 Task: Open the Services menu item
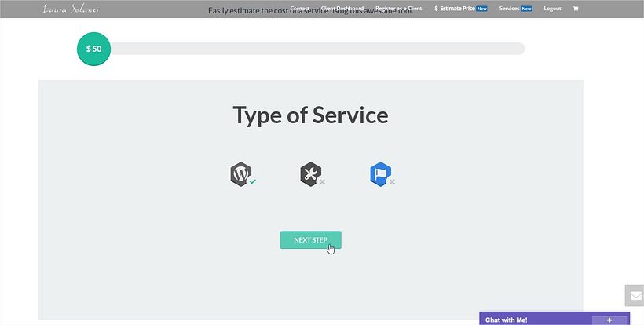[515, 9]
